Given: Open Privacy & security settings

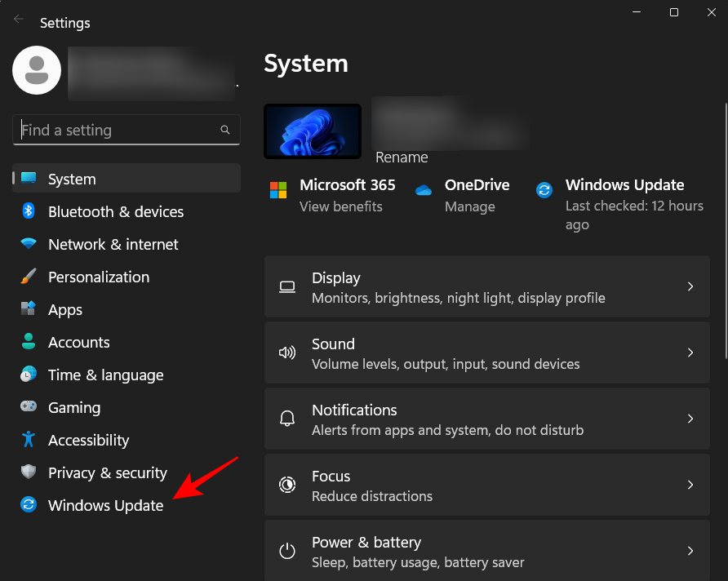Looking at the screenshot, I should (x=127, y=472).
